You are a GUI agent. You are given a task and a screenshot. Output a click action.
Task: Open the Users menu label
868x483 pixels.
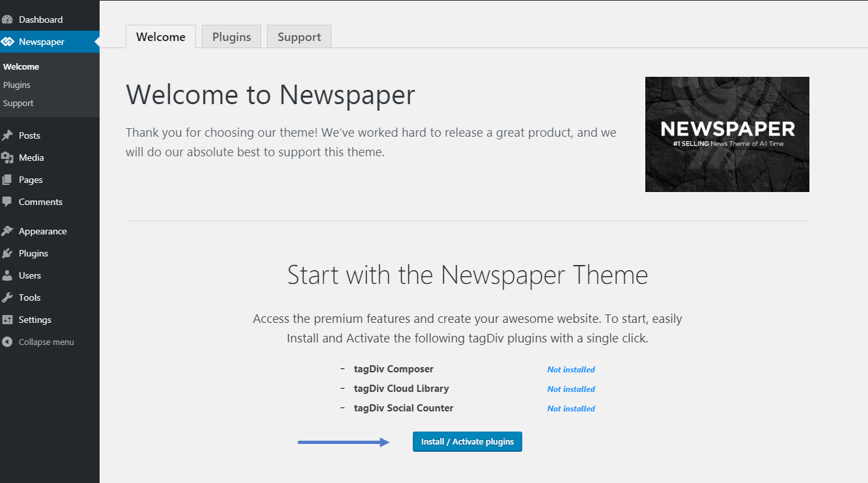[x=30, y=275]
